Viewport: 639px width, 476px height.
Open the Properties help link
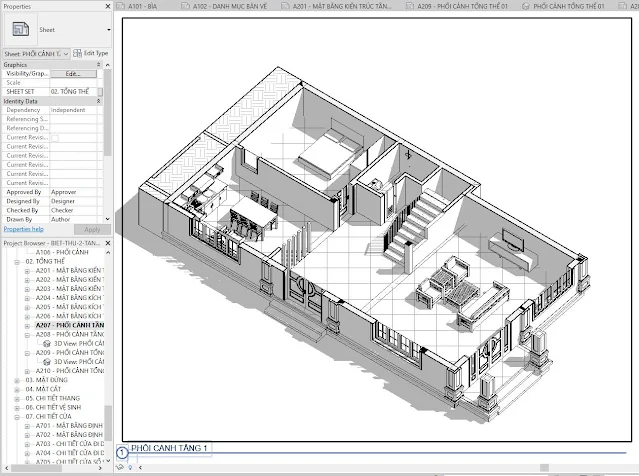[24, 229]
